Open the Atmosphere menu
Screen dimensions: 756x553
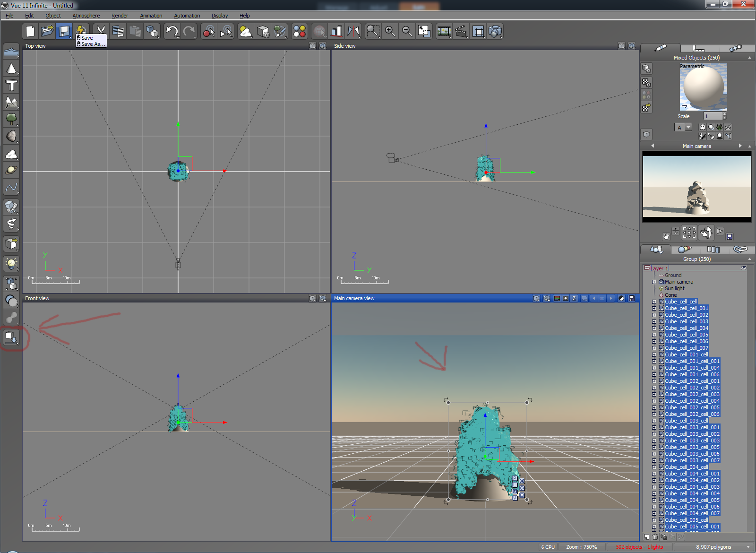click(86, 16)
